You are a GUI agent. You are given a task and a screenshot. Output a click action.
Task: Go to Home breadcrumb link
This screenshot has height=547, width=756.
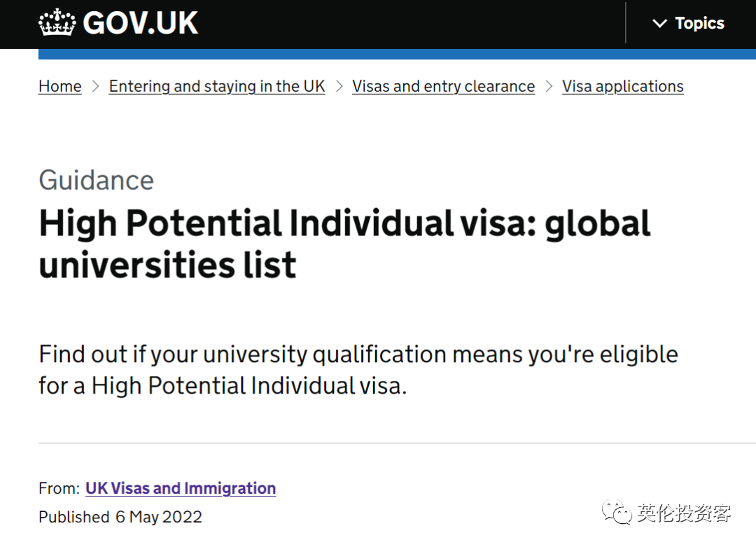[x=60, y=86]
